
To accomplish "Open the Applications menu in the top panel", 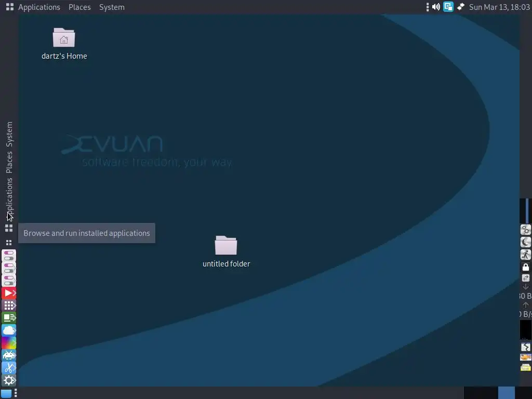I will click(39, 7).
